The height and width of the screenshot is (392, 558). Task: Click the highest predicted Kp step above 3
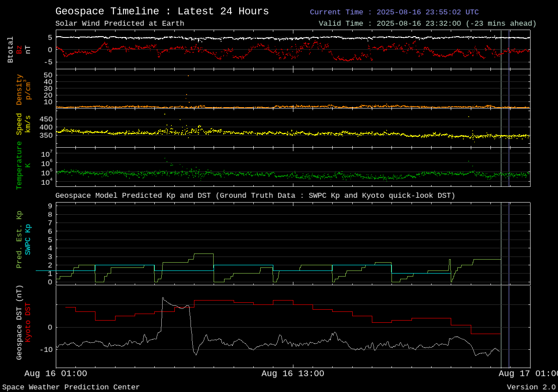204,253
